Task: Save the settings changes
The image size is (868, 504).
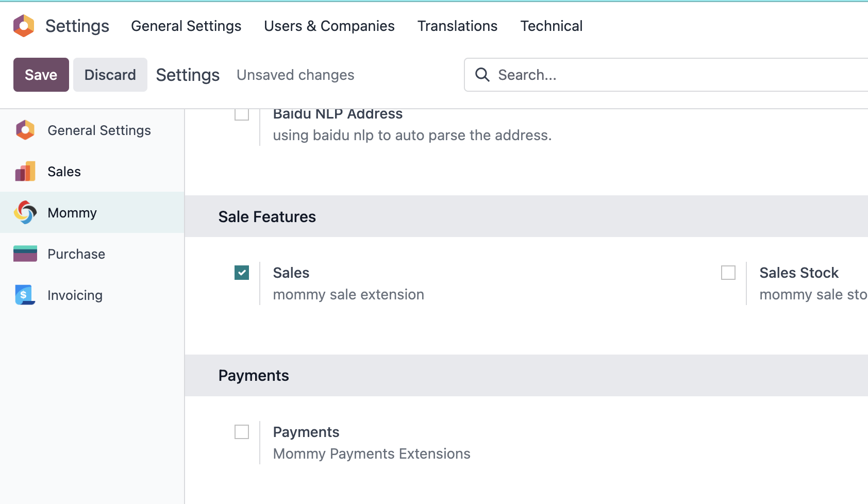Action: (x=41, y=75)
